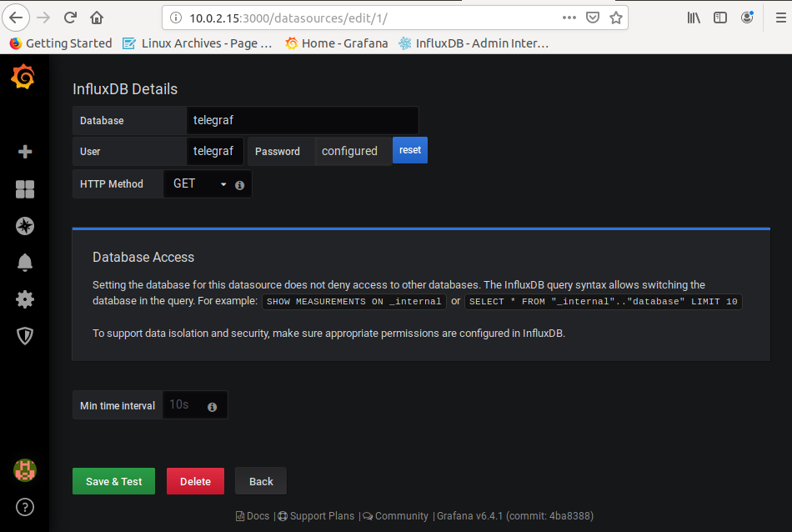Viewport: 792px width, 532px height.
Task: Click the InfluxDB Details heading
Action: pos(125,89)
